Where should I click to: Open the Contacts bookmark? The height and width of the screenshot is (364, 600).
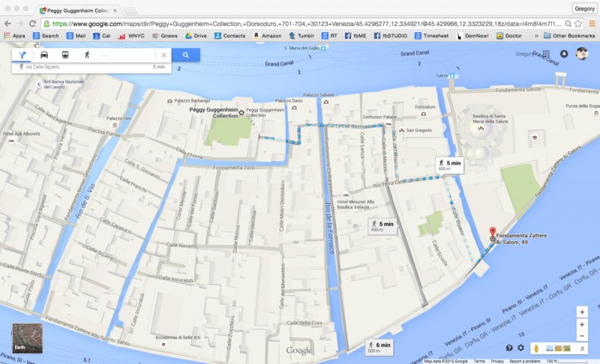(x=230, y=35)
